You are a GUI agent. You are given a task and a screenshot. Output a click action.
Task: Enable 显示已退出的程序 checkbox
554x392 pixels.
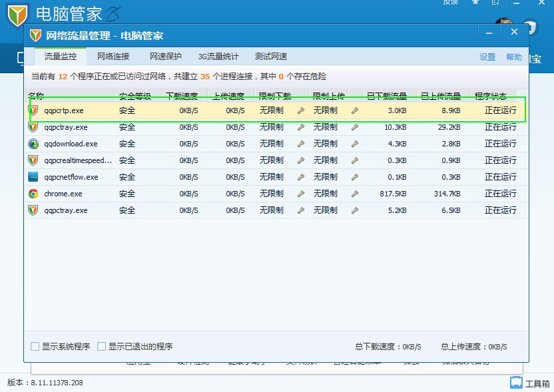click(101, 347)
